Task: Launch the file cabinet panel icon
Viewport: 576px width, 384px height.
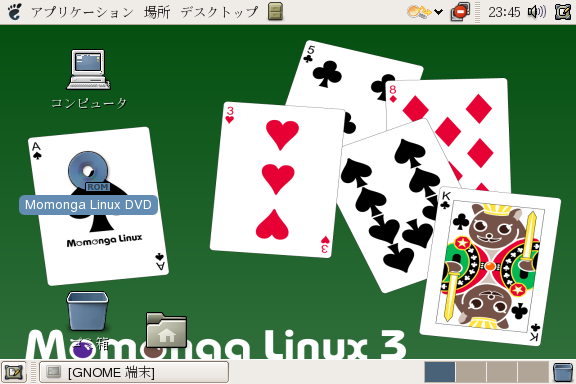Action: click(x=275, y=11)
